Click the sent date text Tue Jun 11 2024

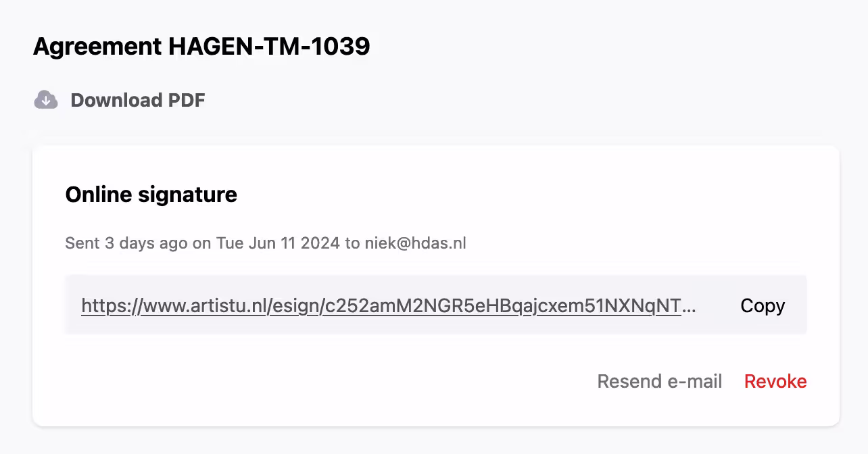[277, 243]
